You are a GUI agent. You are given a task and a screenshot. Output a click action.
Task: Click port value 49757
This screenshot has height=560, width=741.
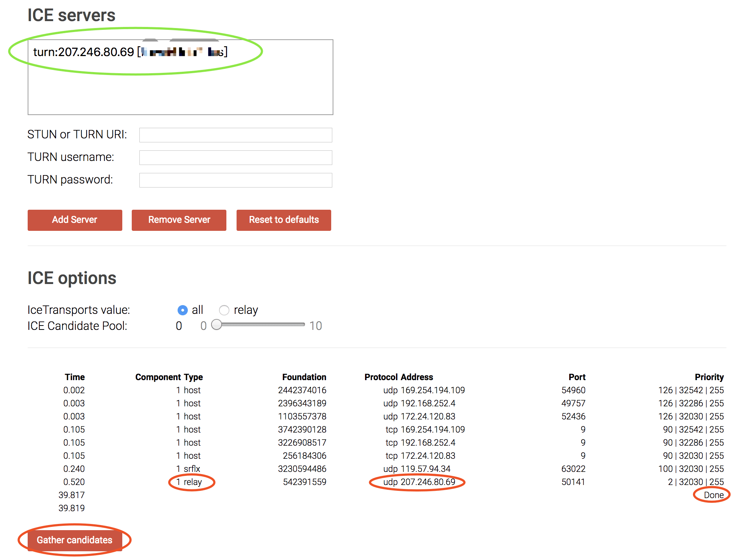pos(574,403)
